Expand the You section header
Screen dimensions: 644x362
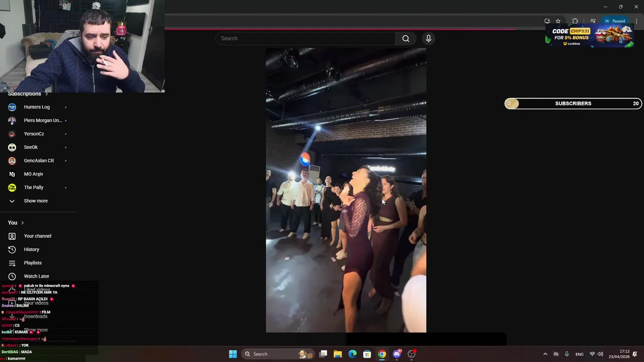pyautogui.click(x=16, y=223)
